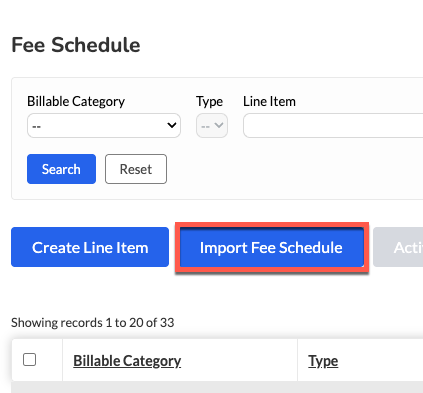Click the Fee Schedule page heading
Screen dimensions: 423x393
76,45
